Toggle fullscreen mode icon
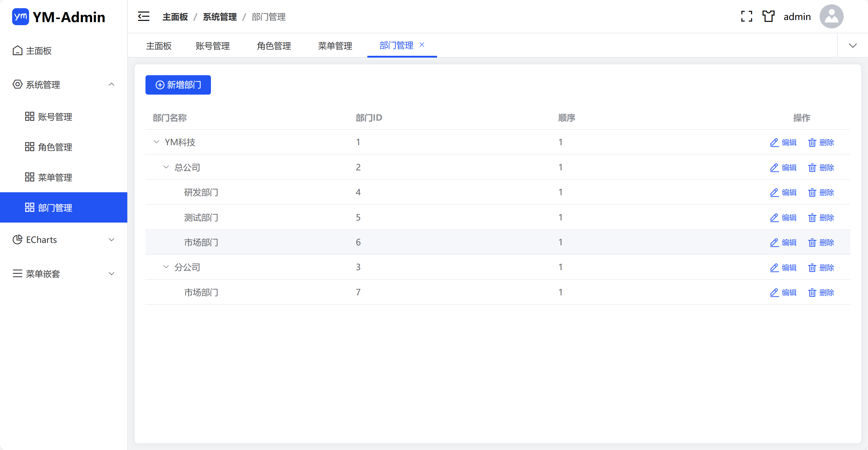This screenshot has width=868, height=450. click(x=746, y=16)
